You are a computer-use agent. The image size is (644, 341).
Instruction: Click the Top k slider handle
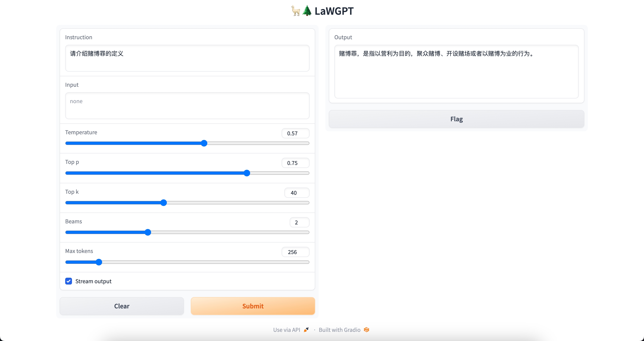[x=164, y=203]
